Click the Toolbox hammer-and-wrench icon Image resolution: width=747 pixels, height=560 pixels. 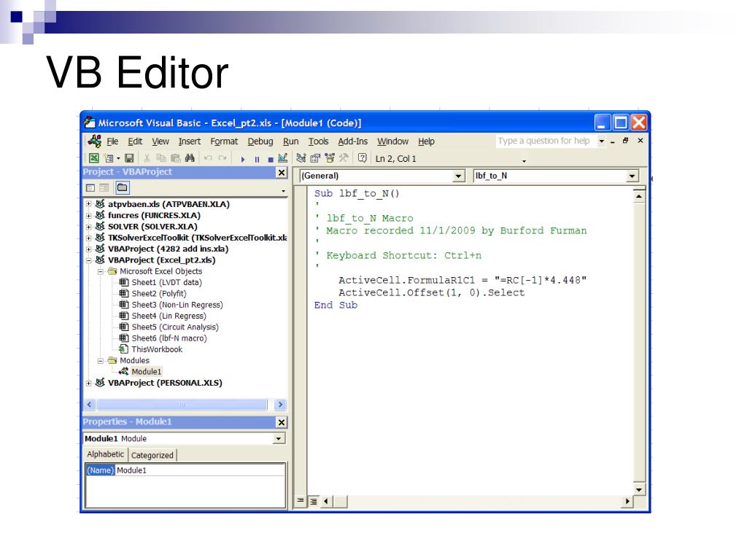[x=344, y=158]
